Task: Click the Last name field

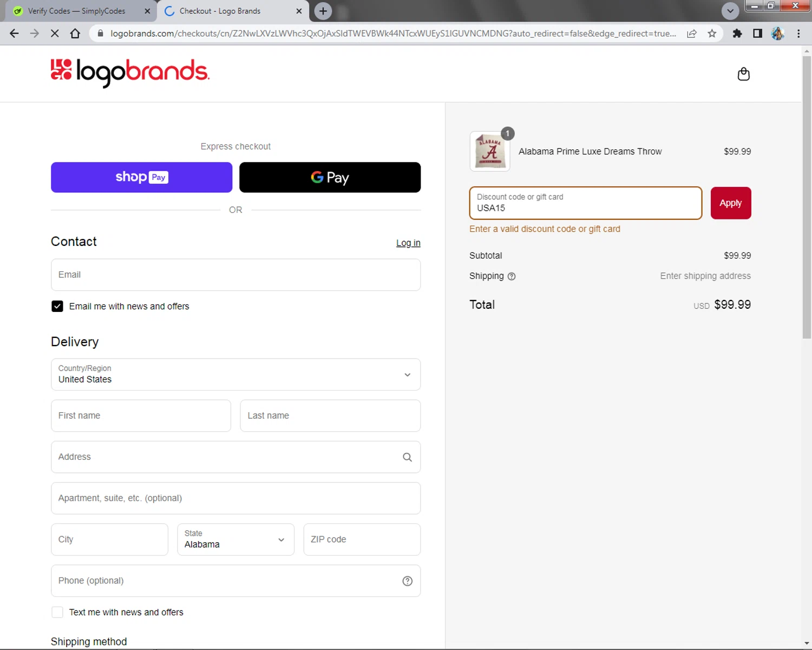Action: coord(330,415)
